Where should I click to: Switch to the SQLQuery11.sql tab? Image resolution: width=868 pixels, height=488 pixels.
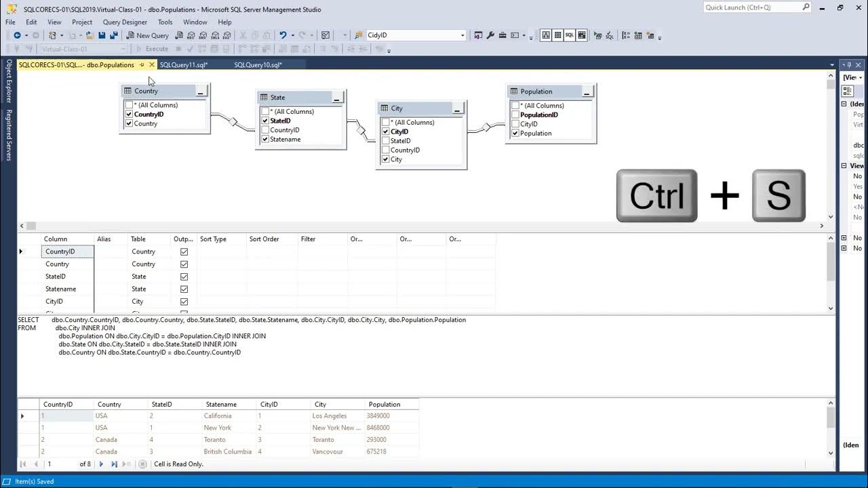[184, 65]
